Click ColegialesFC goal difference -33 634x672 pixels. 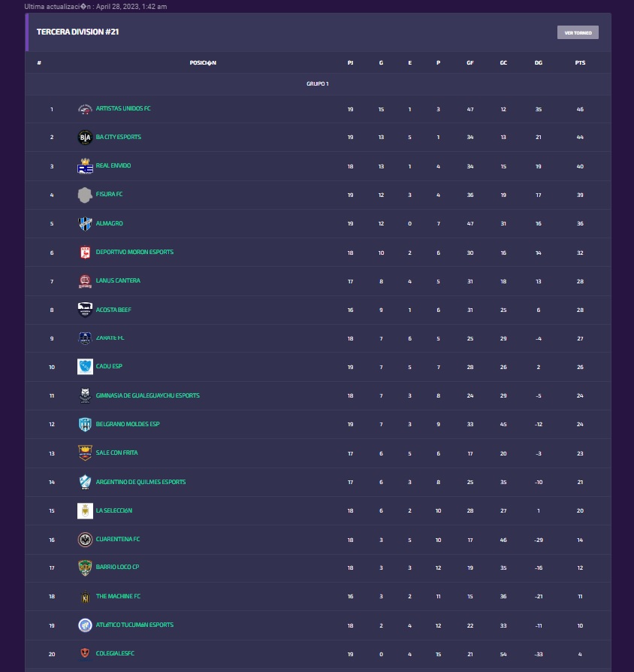click(x=539, y=655)
